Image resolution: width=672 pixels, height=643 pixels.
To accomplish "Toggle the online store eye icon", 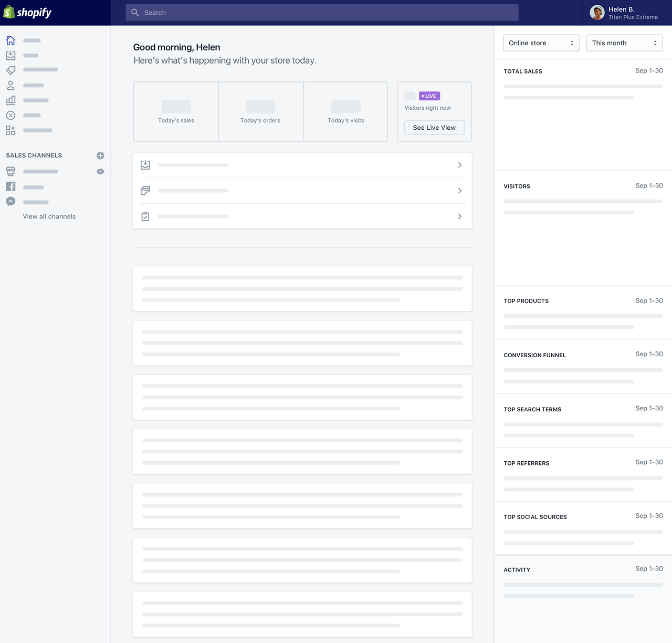I will [100, 172].
